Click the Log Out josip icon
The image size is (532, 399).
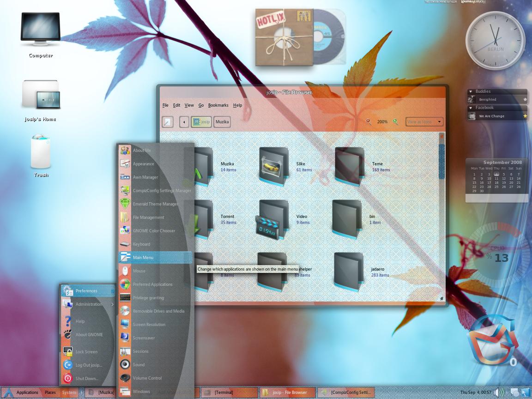click(x=68, y=365)
